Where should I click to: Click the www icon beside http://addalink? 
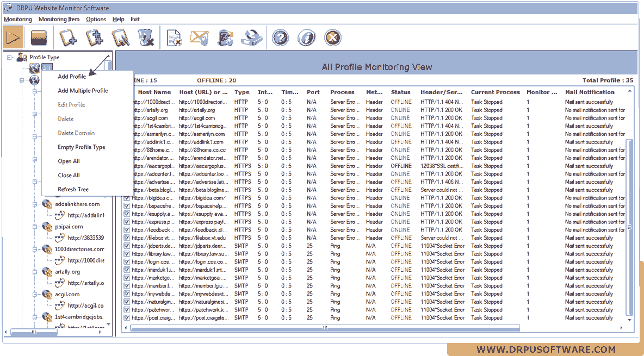point(60,215)
